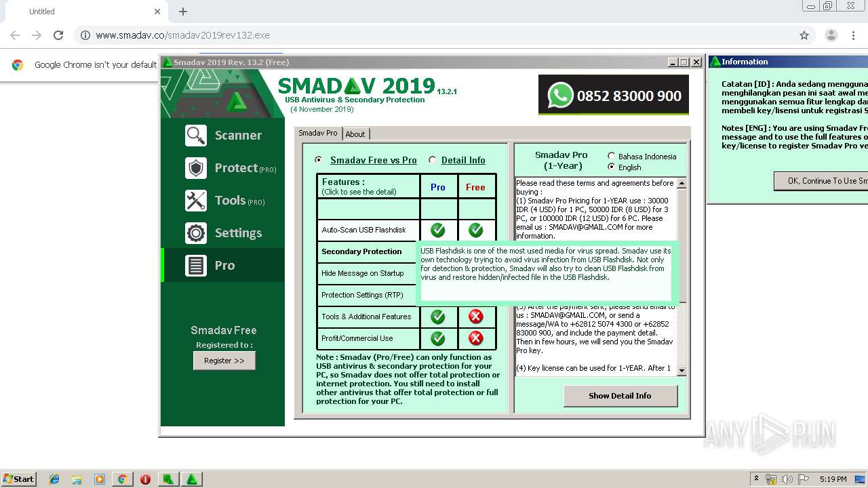
Task: Click the Chrome address bar URL
Action: [x=183, y=35]
